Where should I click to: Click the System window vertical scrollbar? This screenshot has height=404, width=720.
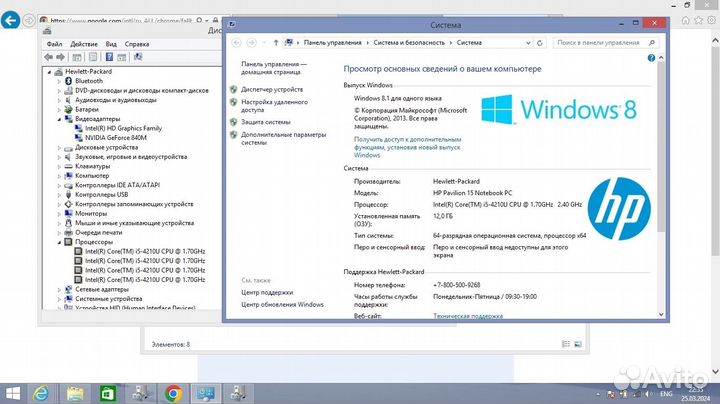(661, 147)
